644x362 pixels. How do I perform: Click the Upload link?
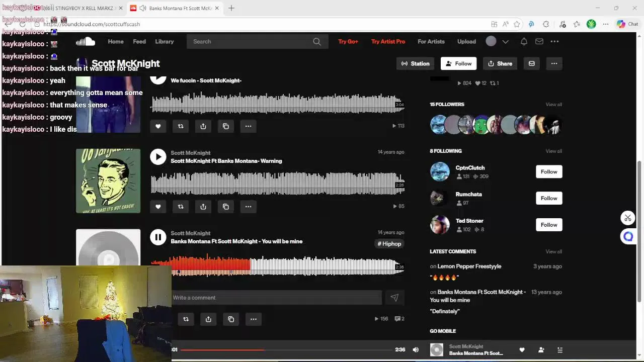(x=466, y=42)
